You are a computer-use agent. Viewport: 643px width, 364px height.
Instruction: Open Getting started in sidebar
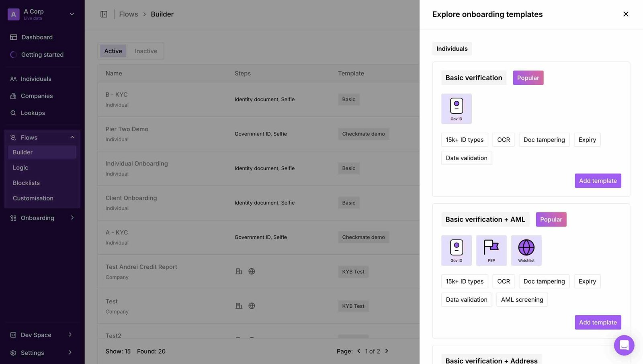point(42,55)
